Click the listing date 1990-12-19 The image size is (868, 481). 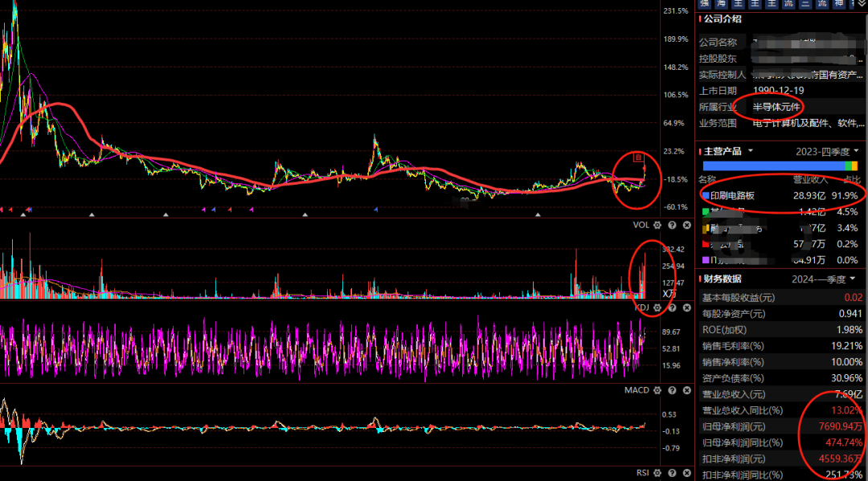tap(778, 91)
